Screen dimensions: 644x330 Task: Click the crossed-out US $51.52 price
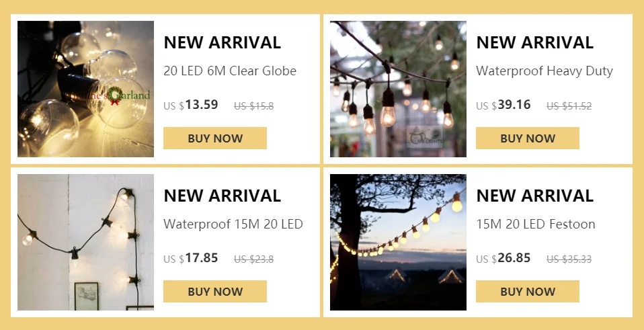pyautogui.click(x=569, y=106)
